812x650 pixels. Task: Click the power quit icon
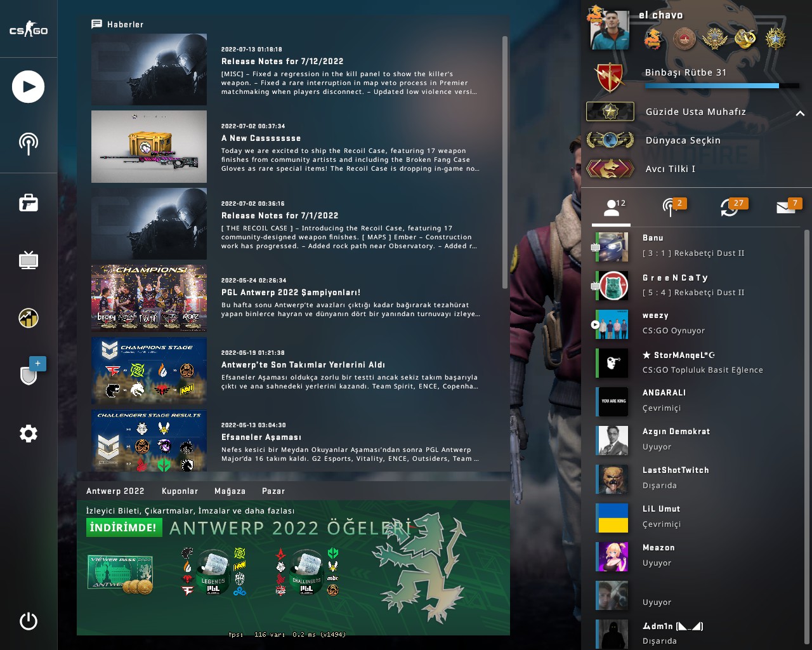click(x=29, y=621)
